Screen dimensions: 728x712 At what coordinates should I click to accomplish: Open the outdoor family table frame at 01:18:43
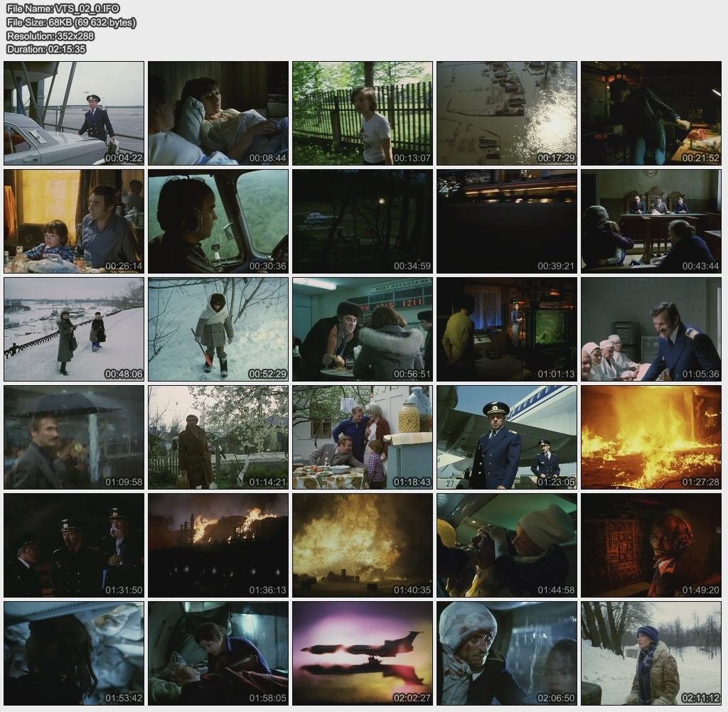[x=363, y=438]
